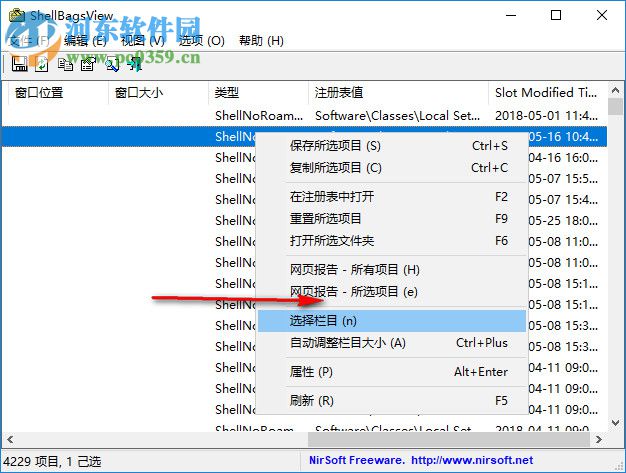Click the Save floppy disk toolbar icon
Screen dimensions: 626x473
(20, 64)
